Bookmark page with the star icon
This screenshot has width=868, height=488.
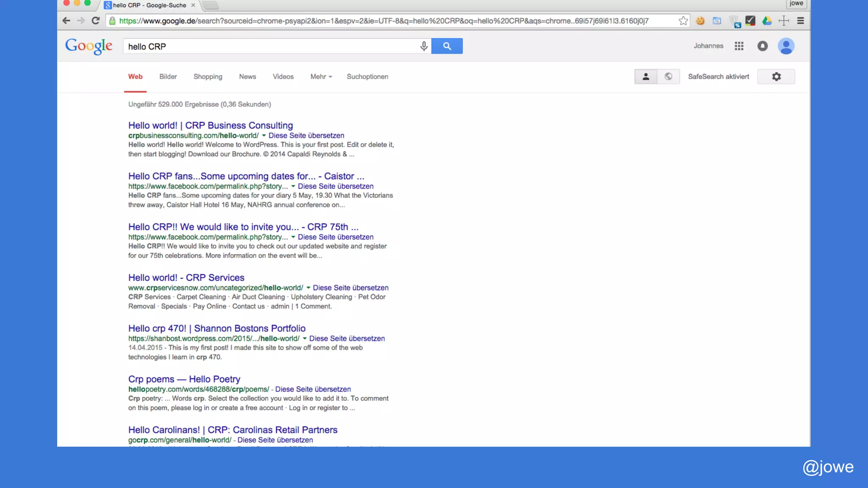click(683, 21)
